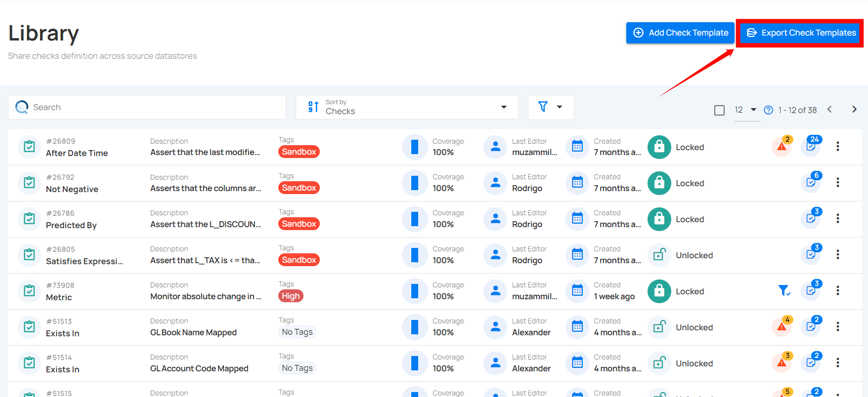Click the filter funnel icon on Metric row
Screen dimensions: 868x397
pos(784,290)
